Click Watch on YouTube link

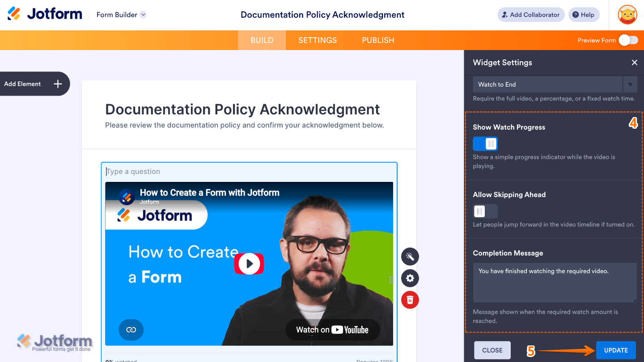pyautogui.click(x=333, y=330)
